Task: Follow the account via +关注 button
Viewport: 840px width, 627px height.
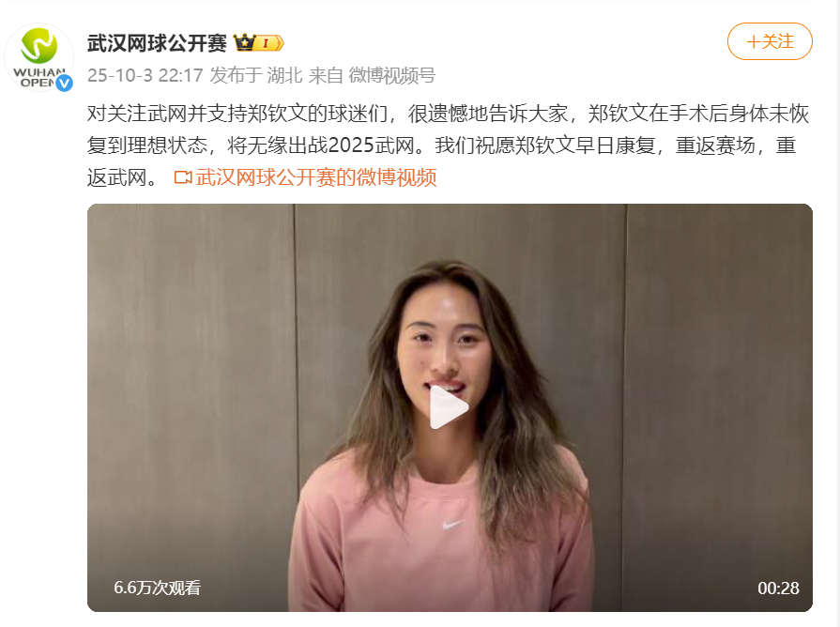Action: point(770,41)
